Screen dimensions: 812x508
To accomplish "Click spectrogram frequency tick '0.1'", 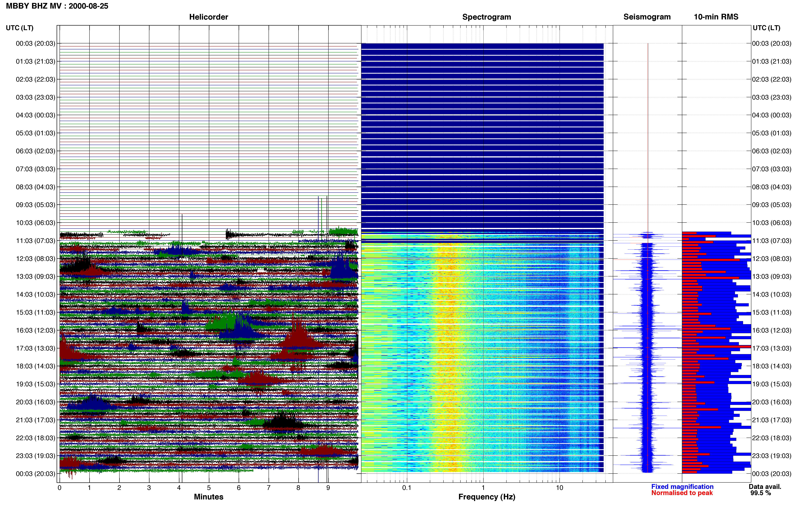I will [407, 488].
